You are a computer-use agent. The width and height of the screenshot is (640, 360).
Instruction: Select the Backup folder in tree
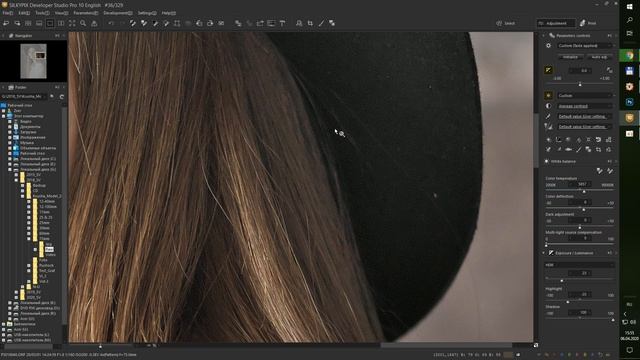(39, 185)
